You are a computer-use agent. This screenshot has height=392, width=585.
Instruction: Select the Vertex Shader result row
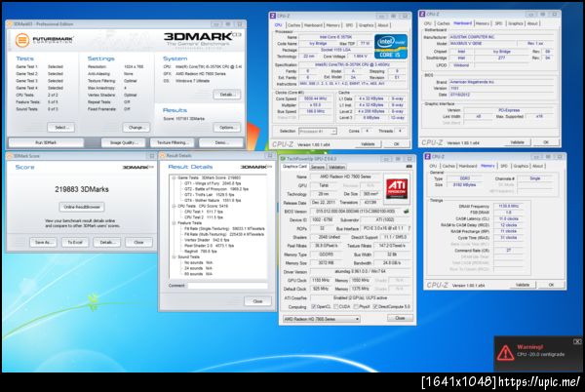207,240
